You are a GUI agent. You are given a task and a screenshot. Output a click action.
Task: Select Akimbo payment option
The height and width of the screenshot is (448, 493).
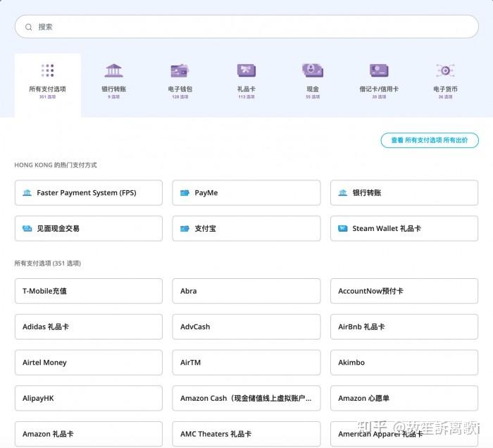tap(404, 363)
